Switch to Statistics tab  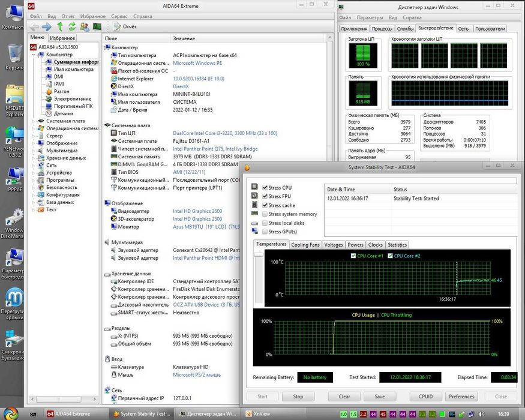coord(397,245)
